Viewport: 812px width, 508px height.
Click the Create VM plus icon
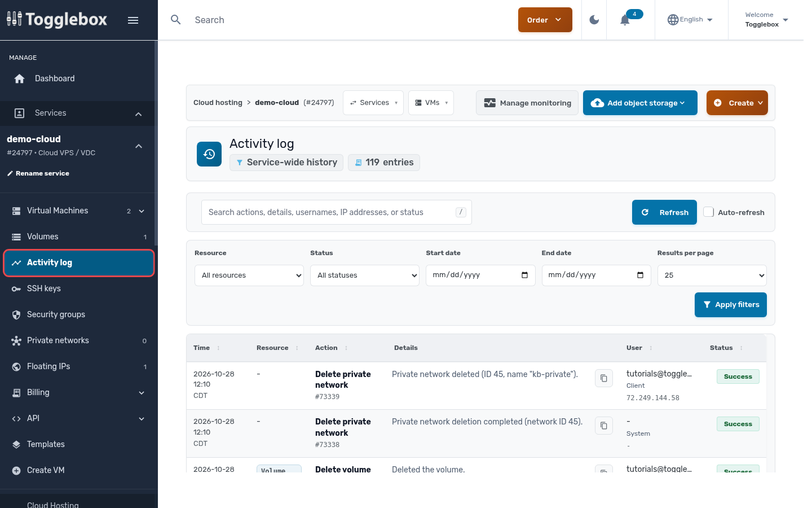pos(16,470)
